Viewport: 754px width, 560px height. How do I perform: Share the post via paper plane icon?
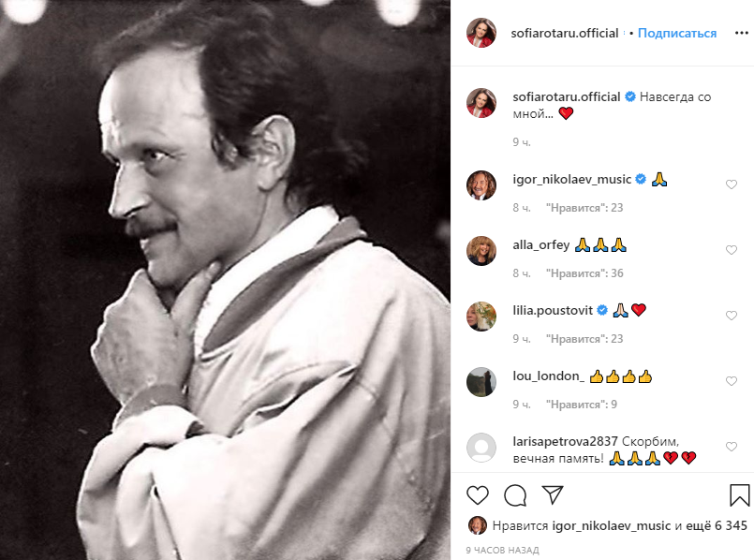(x=553, y=494)
